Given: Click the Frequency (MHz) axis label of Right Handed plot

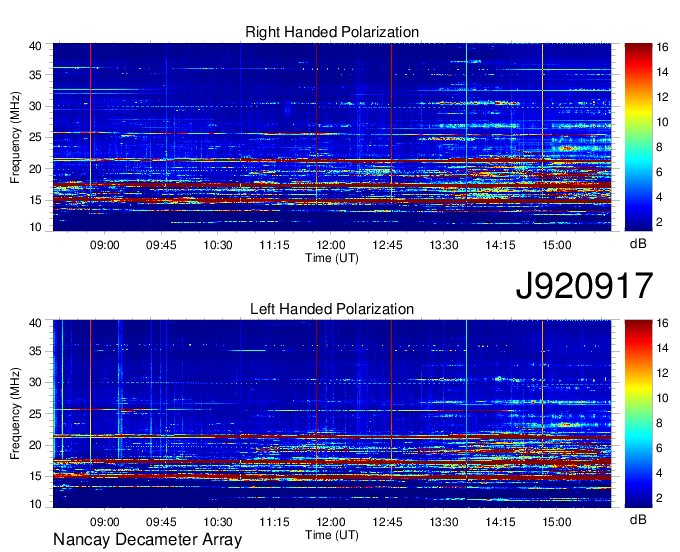Looking at the screenshot, I should click(x=15, y=137).
